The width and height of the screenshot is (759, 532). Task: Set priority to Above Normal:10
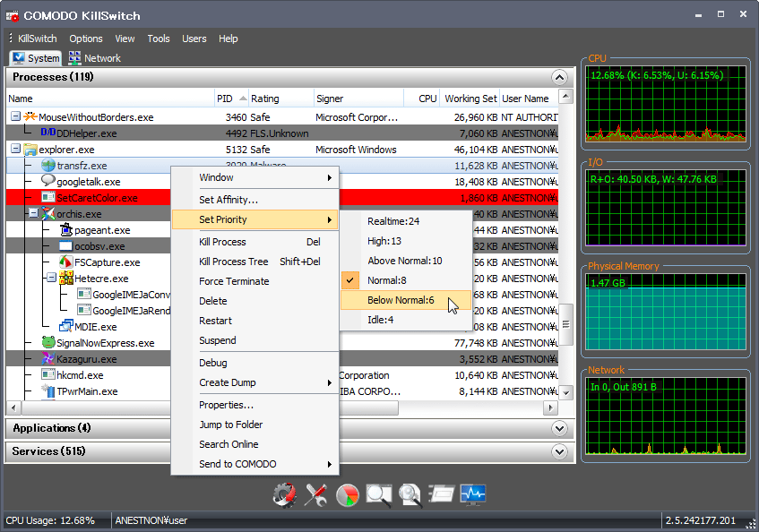point(406,261)
